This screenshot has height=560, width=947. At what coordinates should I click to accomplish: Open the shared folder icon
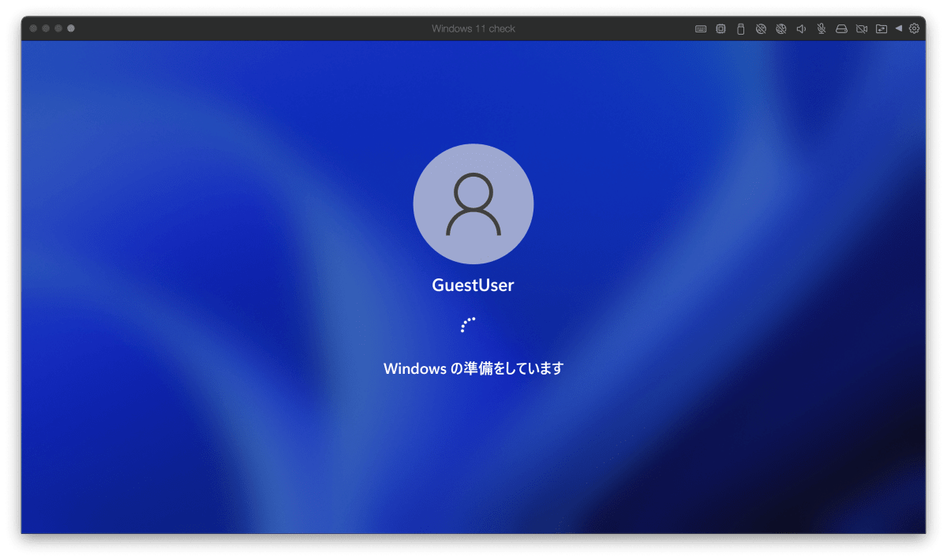tap(881, 28)
